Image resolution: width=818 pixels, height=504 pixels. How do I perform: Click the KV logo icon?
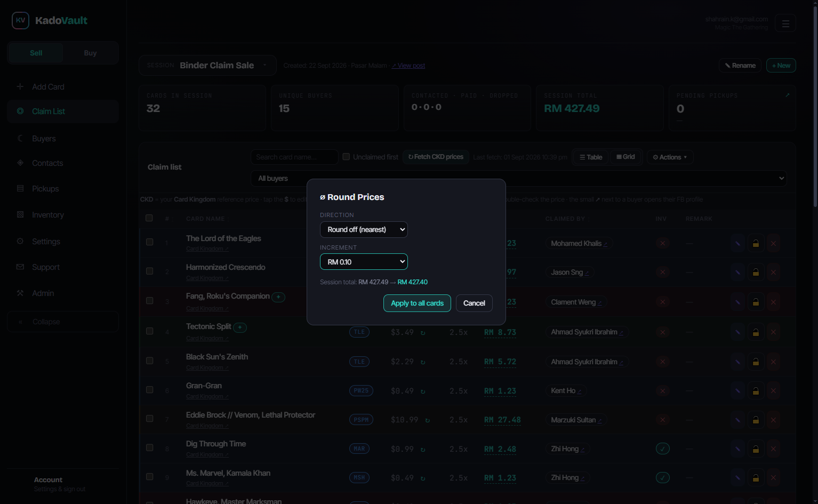[x=20, y=20]
